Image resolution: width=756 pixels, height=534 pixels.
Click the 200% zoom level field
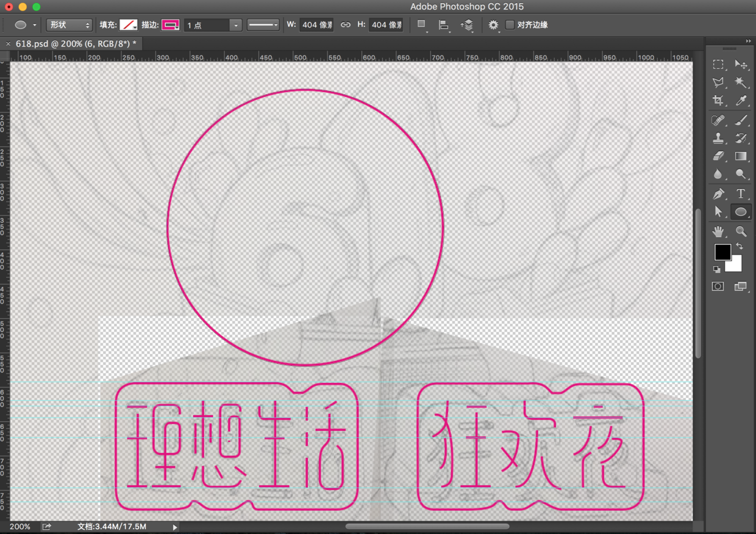point(20,527)
